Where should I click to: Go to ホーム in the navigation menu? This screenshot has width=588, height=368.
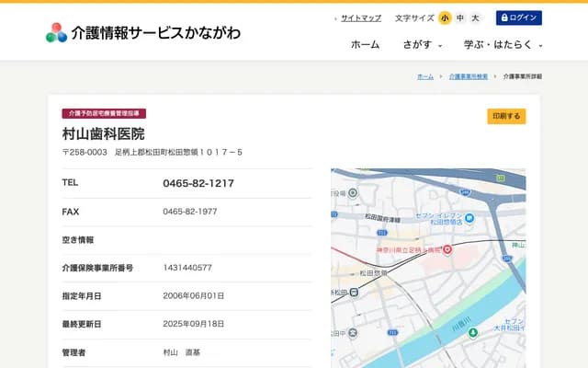tap(365, 45)
